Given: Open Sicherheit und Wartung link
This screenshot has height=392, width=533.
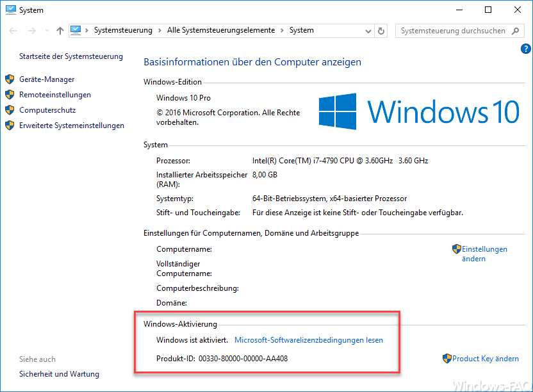Looking at the screenshot, I should 59,374.
